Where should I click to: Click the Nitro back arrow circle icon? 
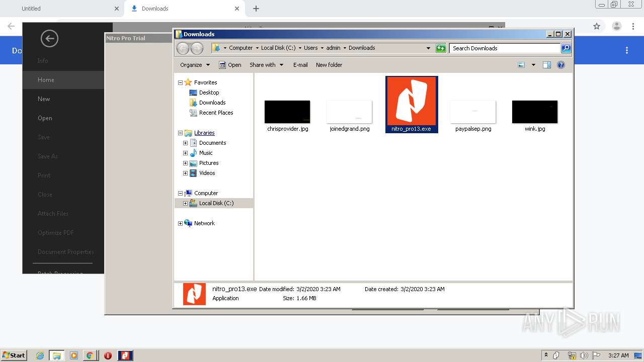click(49, 38)
